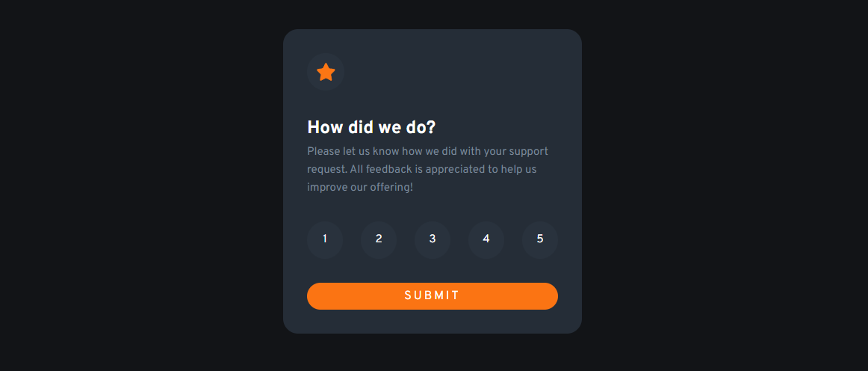This screenshot has height=371, width=868.
Task: Click the "Please let us know" text line
Action: click(427, 151)
